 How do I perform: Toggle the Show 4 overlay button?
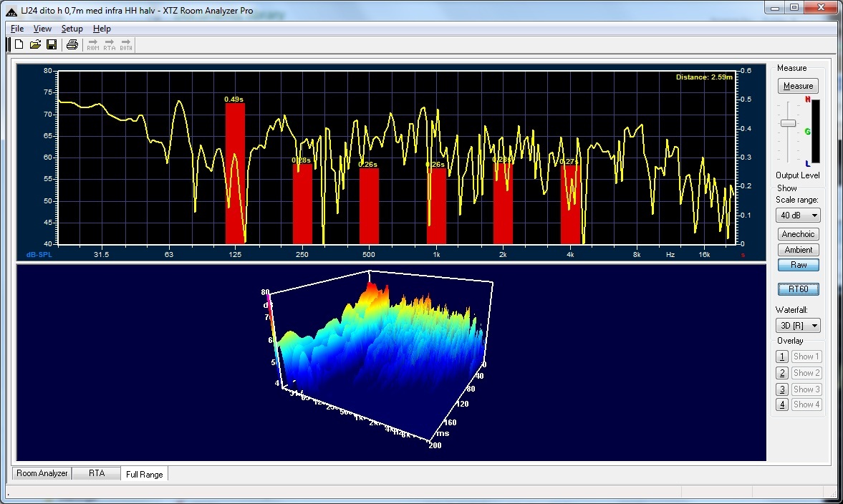806,404
